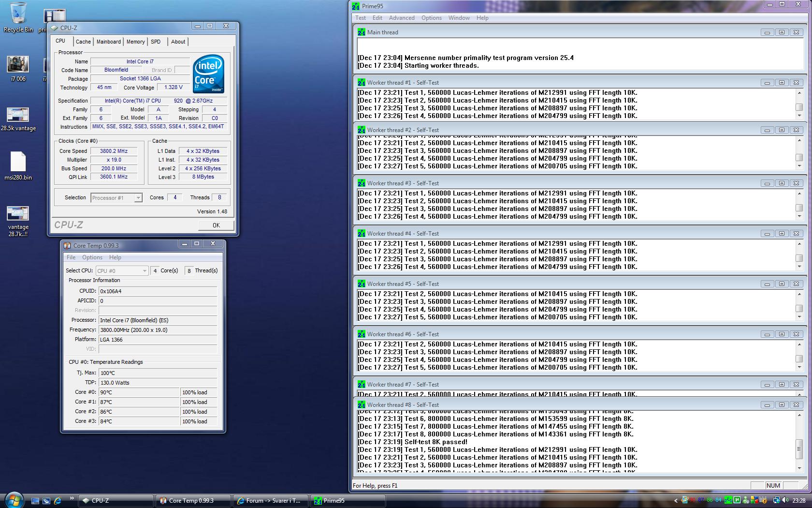
Task: Click scroll down arrow in Worker thread #2
Action: click(799, 166)
